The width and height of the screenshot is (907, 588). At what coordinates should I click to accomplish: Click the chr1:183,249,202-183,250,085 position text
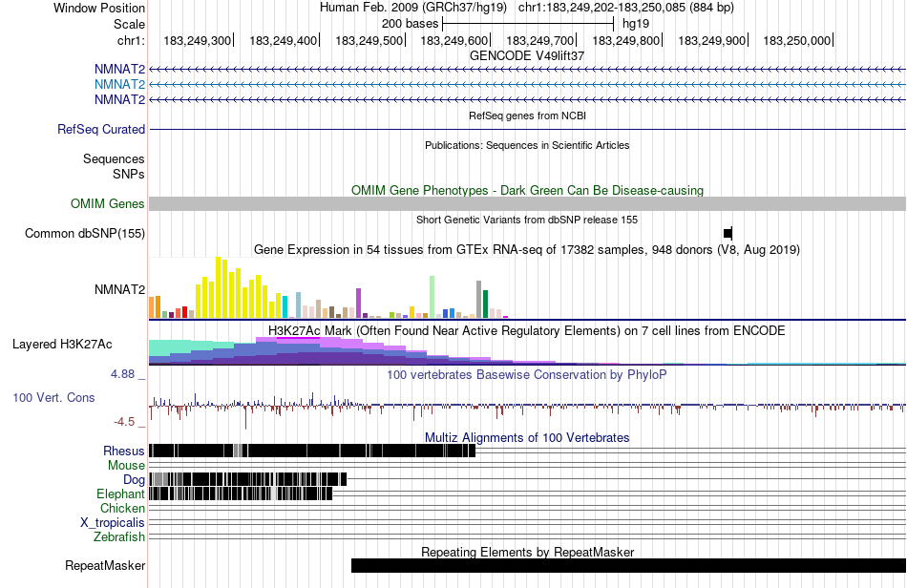click(x=626, y=8)
